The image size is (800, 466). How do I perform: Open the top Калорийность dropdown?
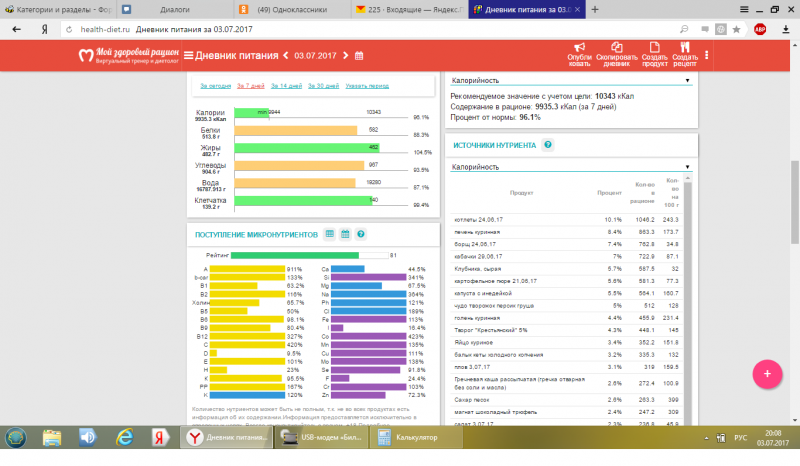coord(570,79)
